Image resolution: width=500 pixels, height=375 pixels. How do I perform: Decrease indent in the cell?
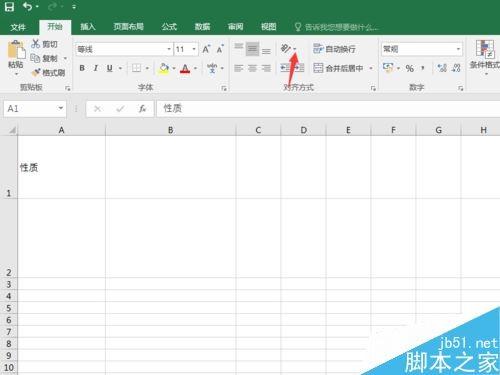(286, 68)
